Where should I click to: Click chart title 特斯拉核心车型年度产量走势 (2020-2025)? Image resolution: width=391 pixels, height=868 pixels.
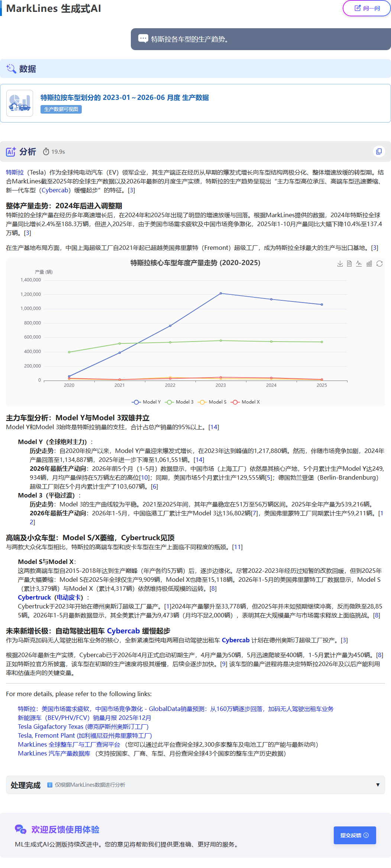[195, 262]
